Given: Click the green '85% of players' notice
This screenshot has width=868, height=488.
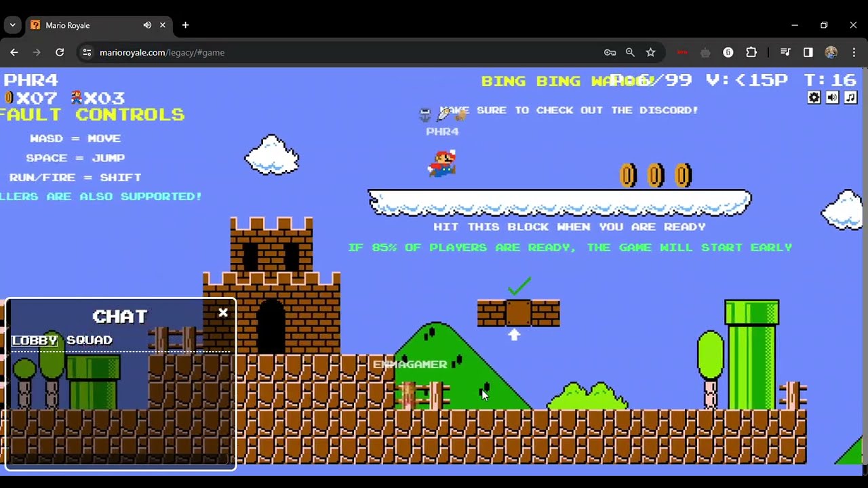Looking at the screenshot, I should pyautogui.click(x=570, y=247).
